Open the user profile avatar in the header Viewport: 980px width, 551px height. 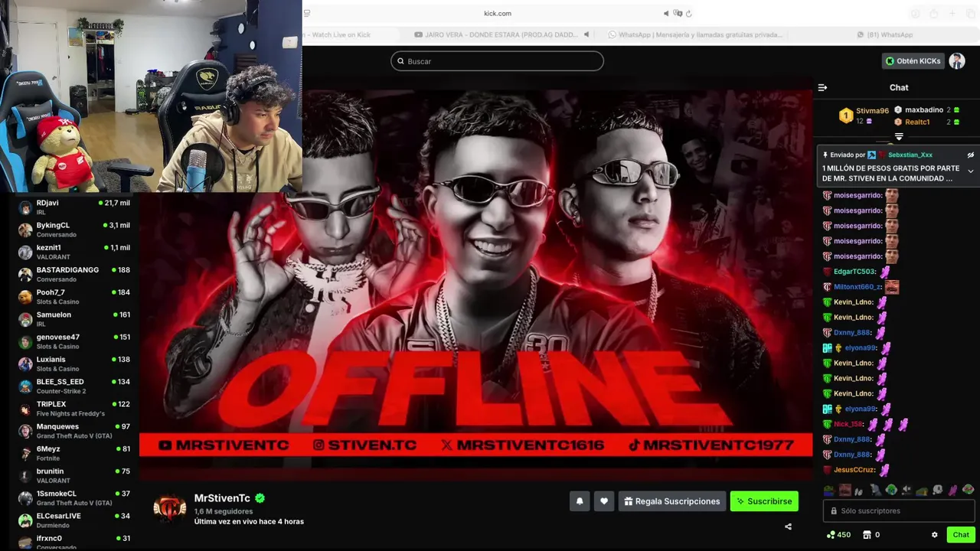coord(957,61)
